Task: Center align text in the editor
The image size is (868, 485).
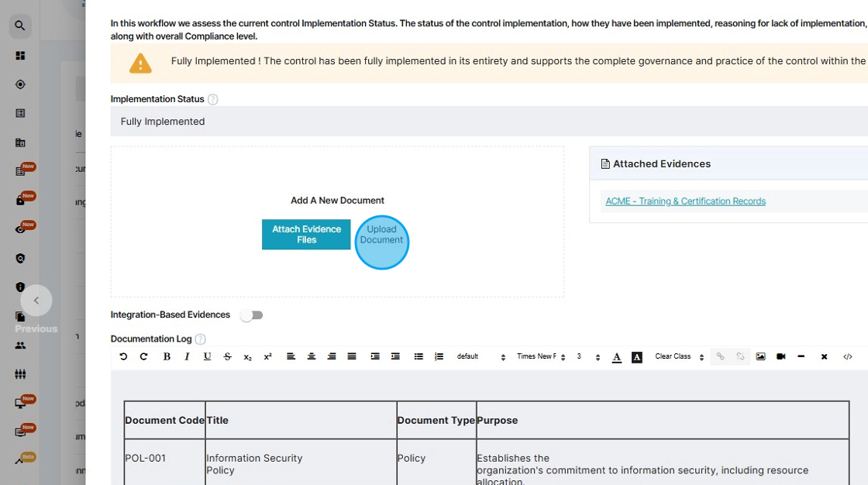Action: (x=312, y=356)
